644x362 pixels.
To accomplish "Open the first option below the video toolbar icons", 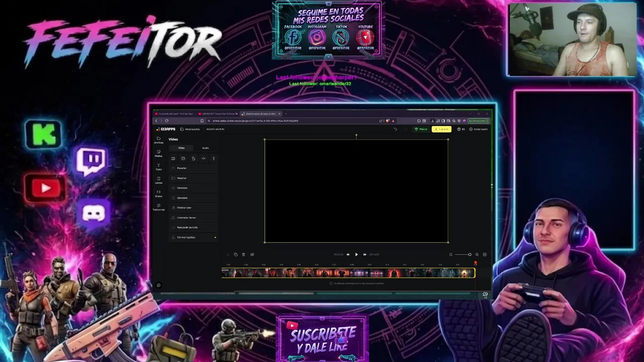I will [x=194, y=168].
